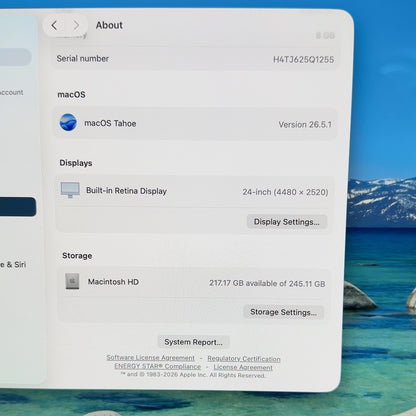Open the ENERGY STAR Compliance link

158,366
